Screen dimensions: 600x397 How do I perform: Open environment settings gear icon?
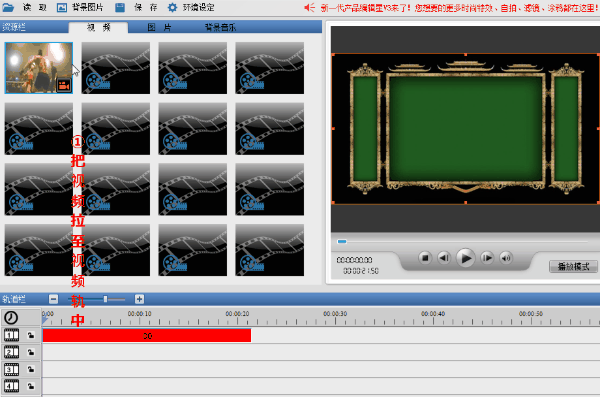click(x=173, y=7)
